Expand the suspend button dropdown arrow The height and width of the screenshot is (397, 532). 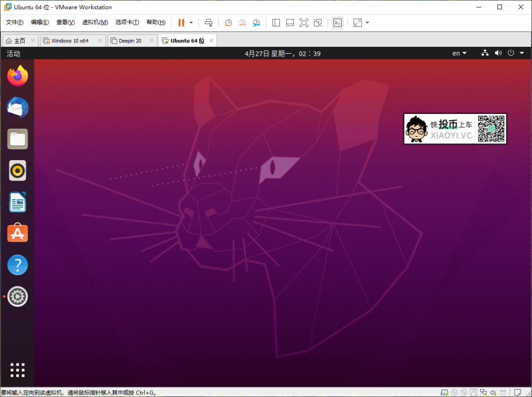[191, 23]
